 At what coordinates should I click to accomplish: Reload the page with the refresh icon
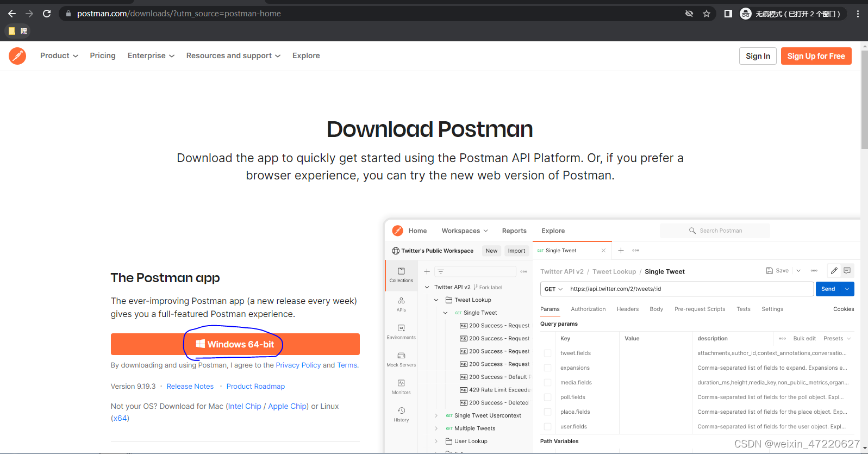tap(47, 14)
